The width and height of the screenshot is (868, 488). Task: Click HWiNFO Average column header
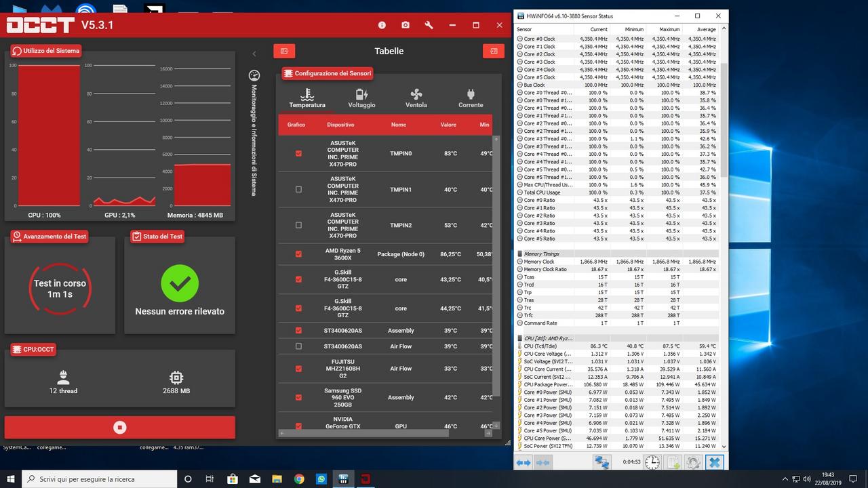coord(699,29)
